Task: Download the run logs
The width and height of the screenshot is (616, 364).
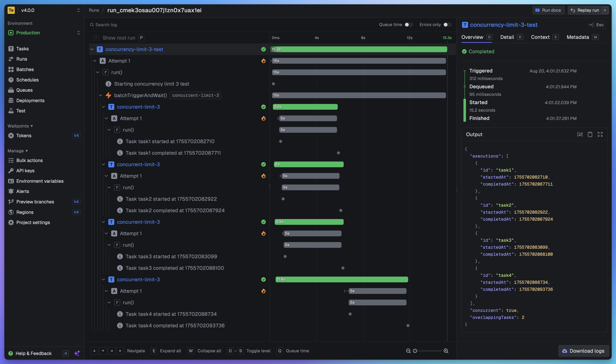Action: 584,351
